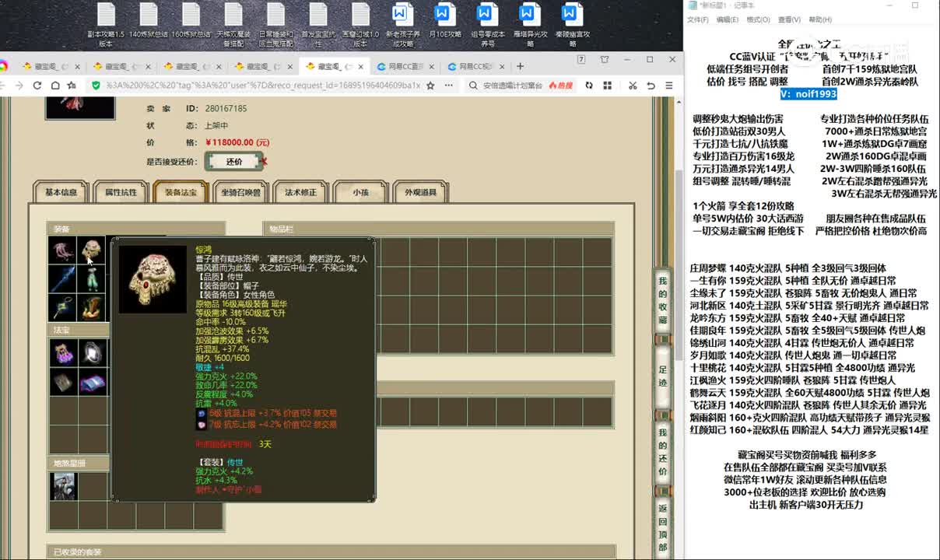Click the search magnifier icon

point(473,86)
